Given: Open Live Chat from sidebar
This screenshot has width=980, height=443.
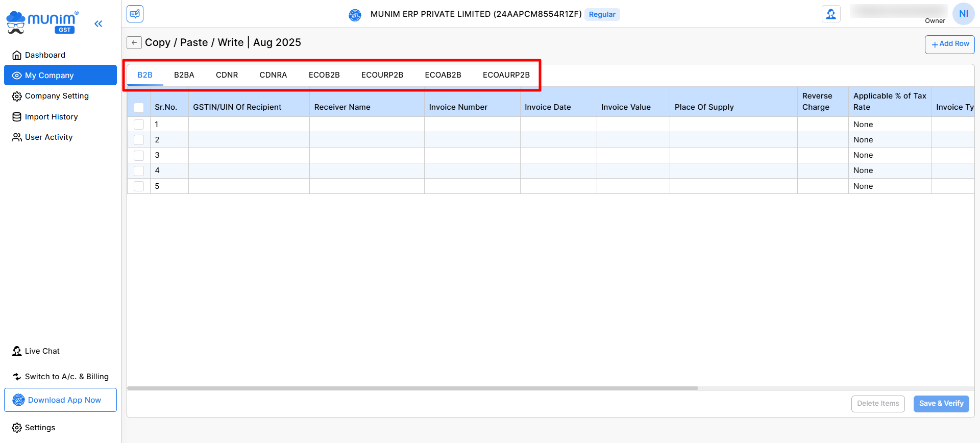Looking at the screenshot, I should pos(42,351).
